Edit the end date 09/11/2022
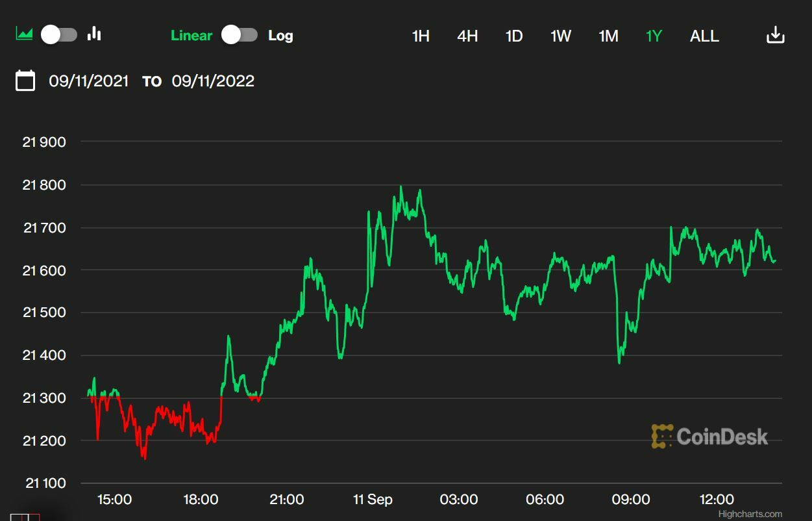 (213, 81)
